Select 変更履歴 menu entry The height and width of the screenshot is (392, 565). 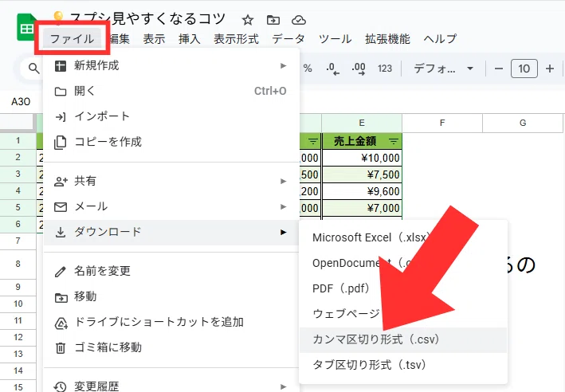(171, 386)
